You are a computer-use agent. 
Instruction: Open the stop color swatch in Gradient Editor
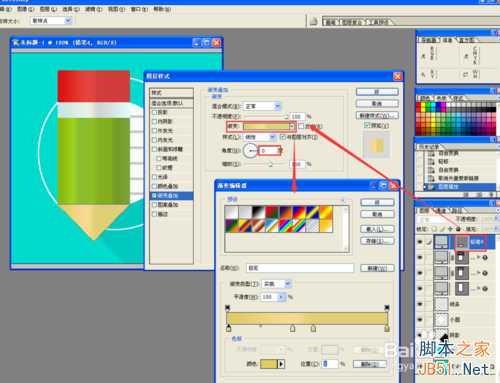(x=269, y=364)
